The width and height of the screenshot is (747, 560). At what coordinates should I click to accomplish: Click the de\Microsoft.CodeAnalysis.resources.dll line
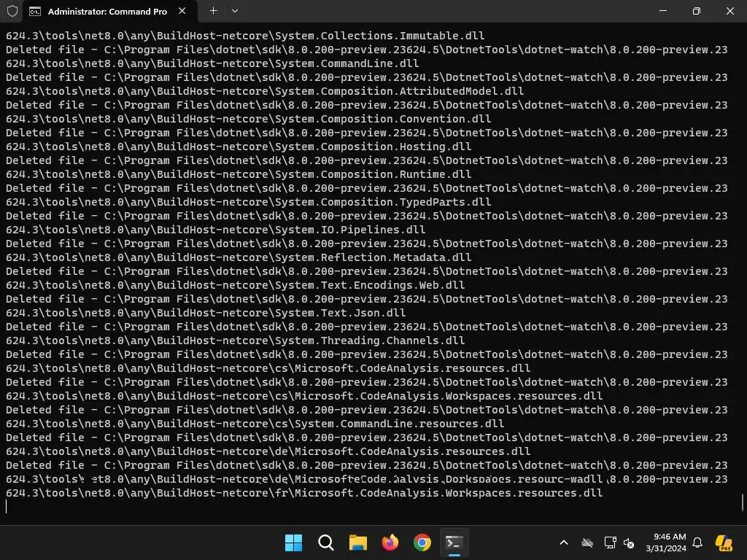268,451
